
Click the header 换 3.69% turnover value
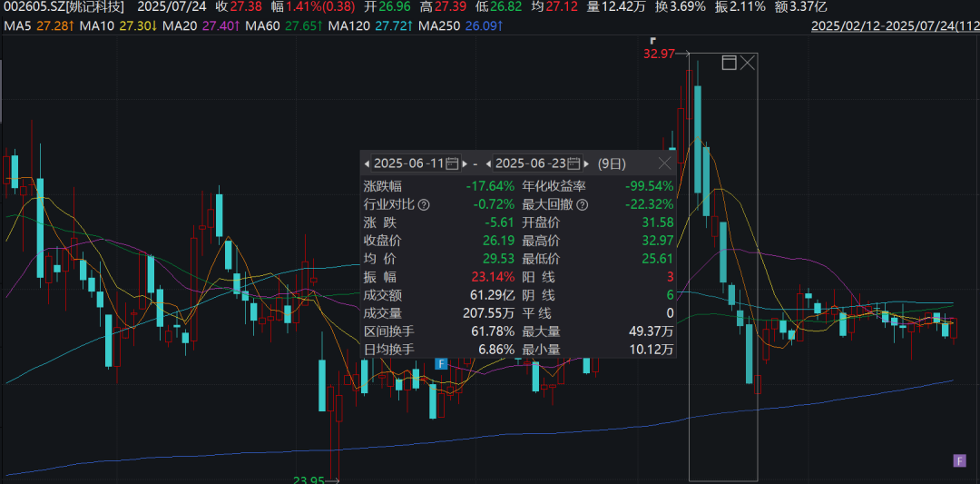[690, 7]
